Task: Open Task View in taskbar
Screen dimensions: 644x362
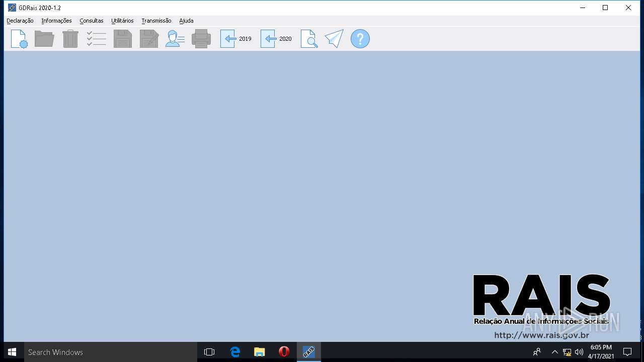Action: click(209, 352)
